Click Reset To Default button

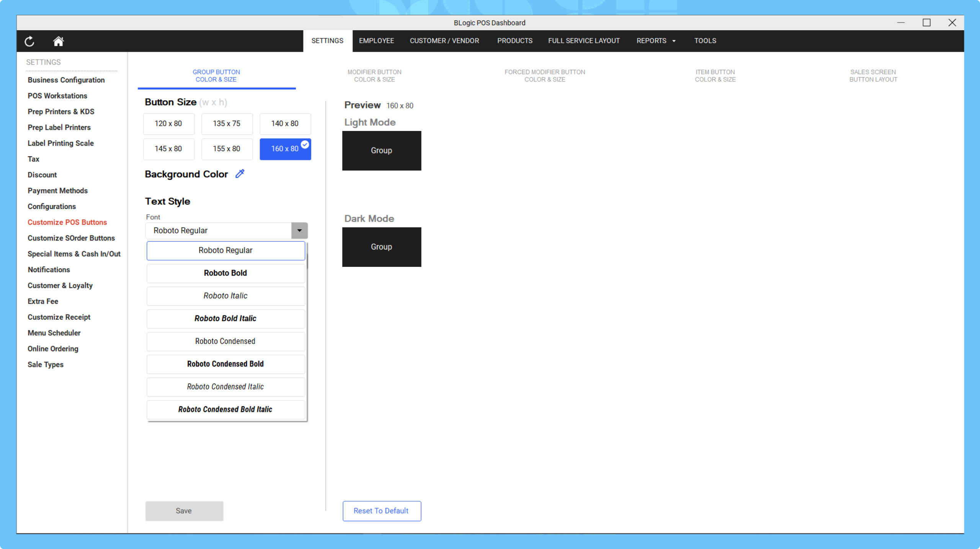pos(382,511)
